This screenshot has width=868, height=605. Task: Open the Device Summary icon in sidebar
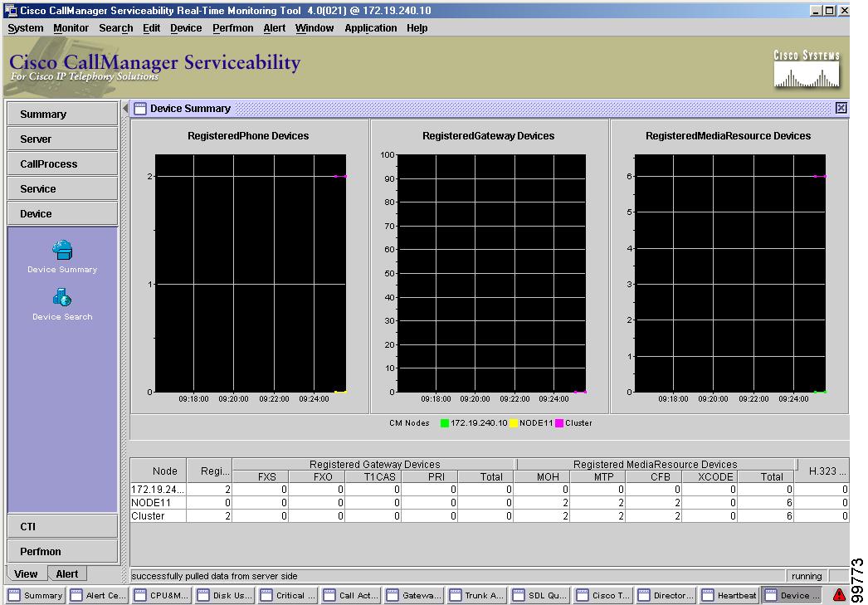(x=62, y=250)
